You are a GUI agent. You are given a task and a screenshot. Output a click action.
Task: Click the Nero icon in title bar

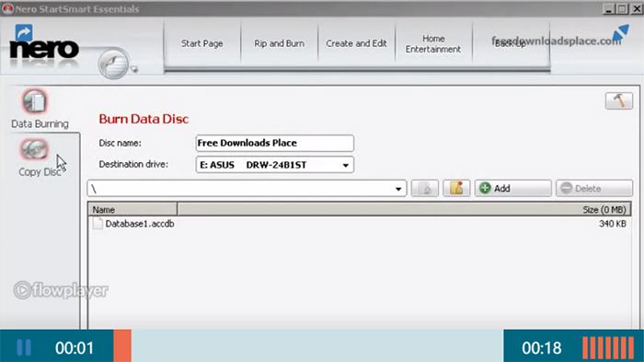click(7, 8)
